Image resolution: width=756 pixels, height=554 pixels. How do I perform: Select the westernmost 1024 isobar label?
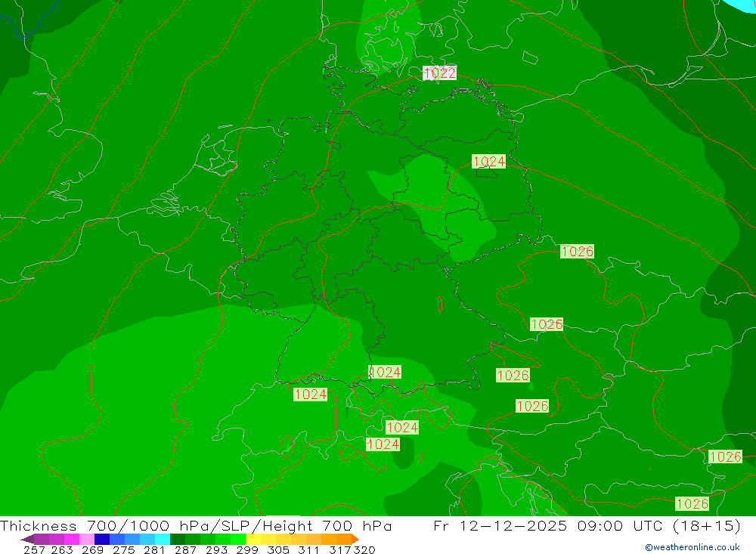311,395
